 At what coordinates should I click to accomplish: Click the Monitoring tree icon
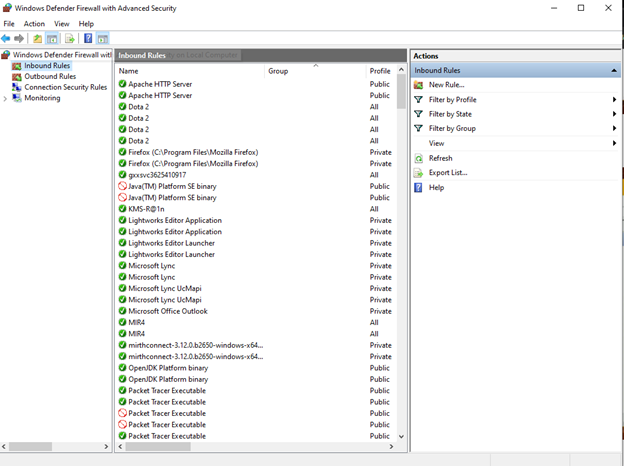tap(17, 98)
